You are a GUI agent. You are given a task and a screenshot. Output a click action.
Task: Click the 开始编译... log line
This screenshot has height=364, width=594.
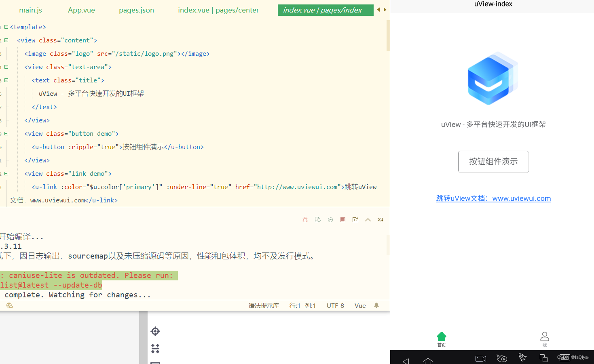coord(21,237)
